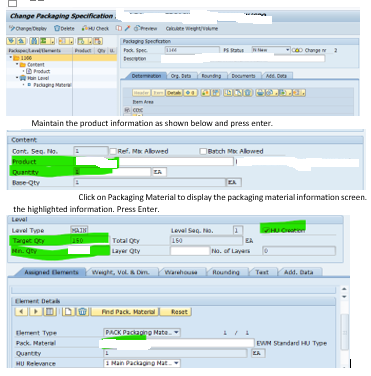371x376 pixels.
Task: Collapse the Content folder node
Action: click(x=17, y=64)
